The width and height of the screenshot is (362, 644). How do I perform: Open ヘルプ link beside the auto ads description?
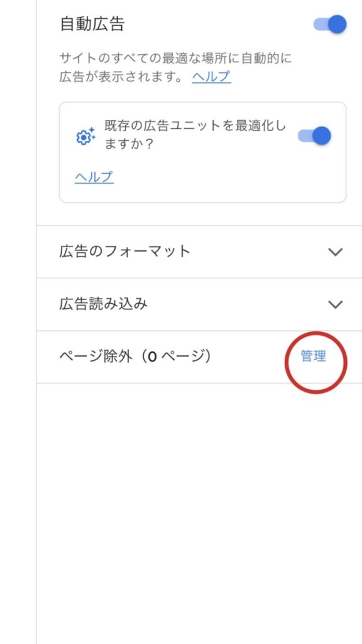(x=211, y=76)
